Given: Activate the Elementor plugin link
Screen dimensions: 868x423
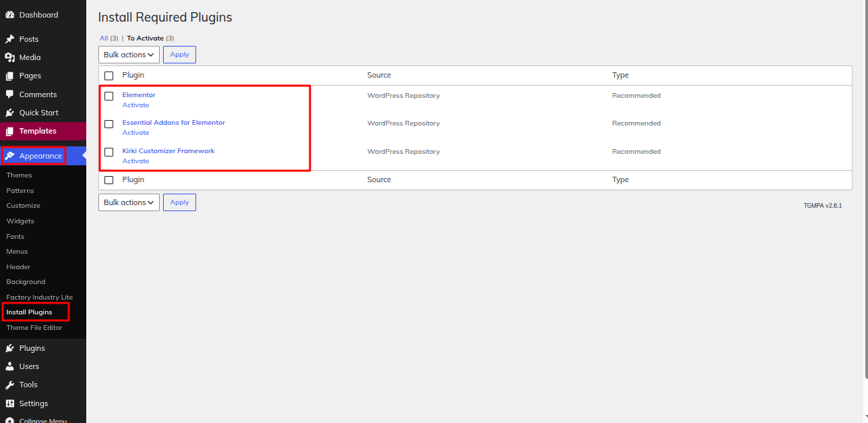Looking at the screenshot, I should coord(136,105).
